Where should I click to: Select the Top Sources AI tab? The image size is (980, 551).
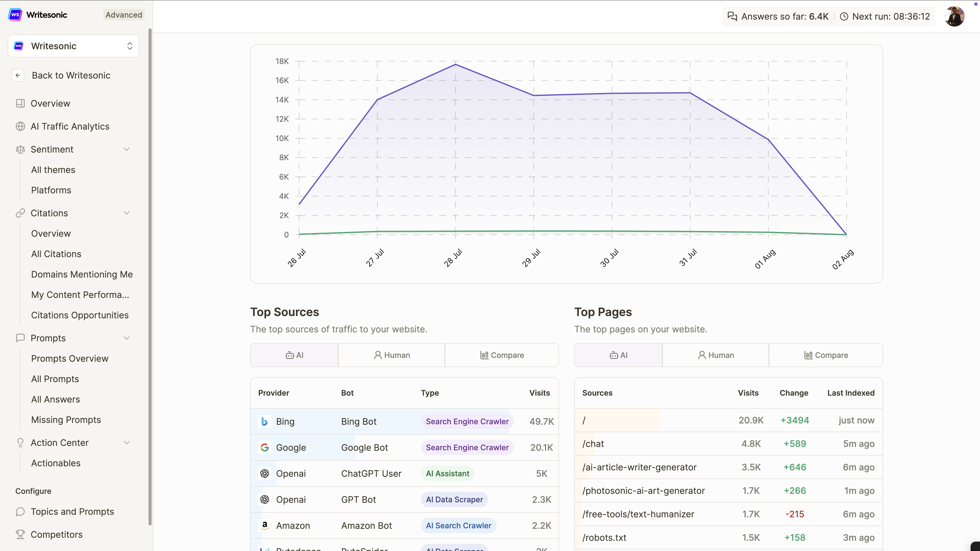tap(294, 355)
